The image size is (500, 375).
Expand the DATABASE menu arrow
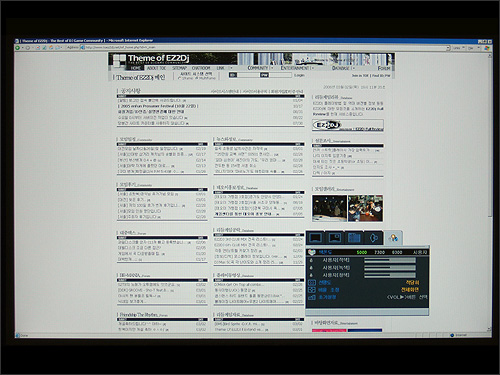(353, 68)
